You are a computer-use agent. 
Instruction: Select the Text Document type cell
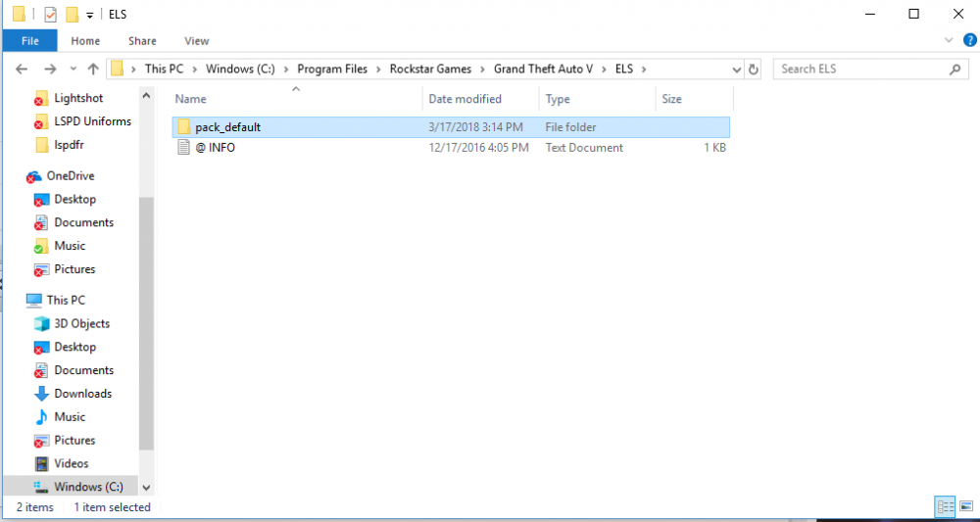[x=584, y=148]
